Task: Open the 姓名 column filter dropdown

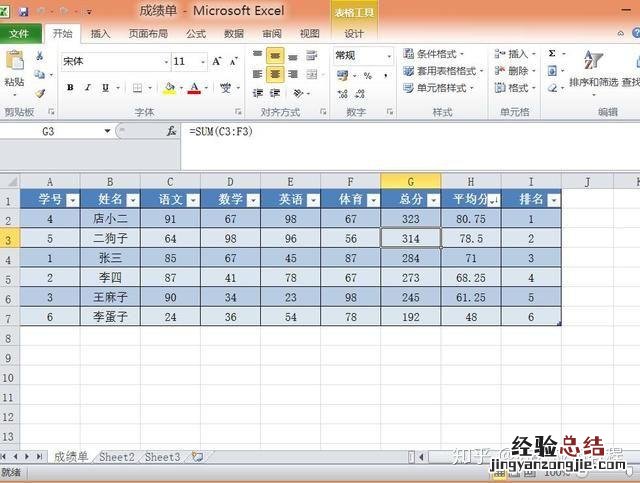Action: point(131,200)
